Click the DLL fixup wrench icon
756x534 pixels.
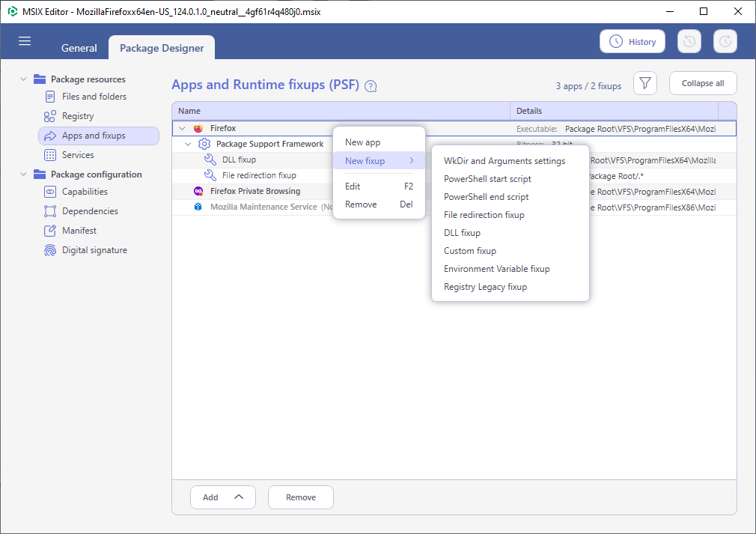[210, 160]
